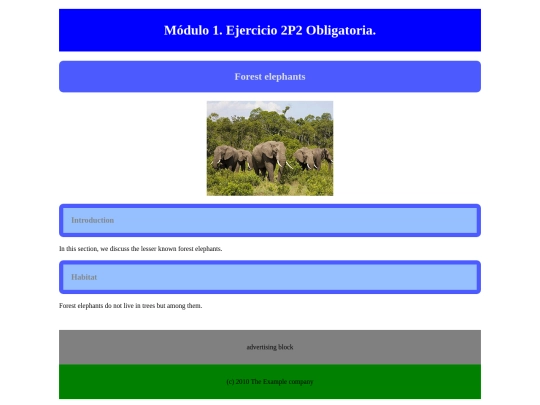Screen dimensions: 540x405
Task: Click the 'Módulo 1. Ejercicio 2P2 Obligatoria.' heading
Action: click(270, 30)
